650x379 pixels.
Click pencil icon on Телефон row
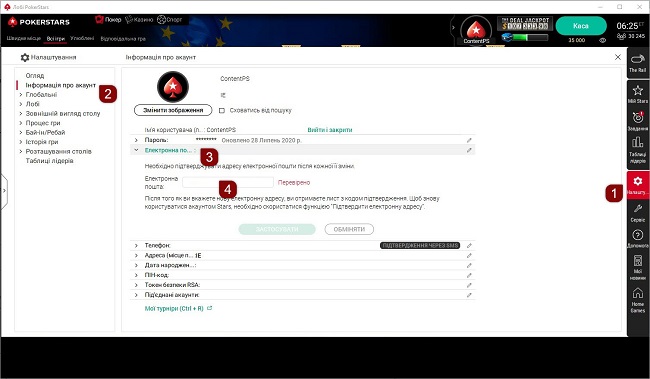tap(469, 245)
